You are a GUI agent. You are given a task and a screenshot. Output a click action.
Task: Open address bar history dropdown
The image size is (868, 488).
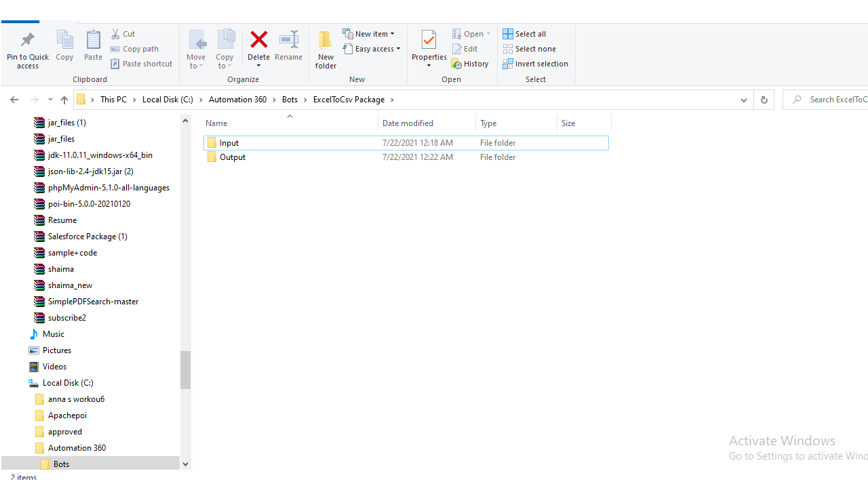coord(743,100)
